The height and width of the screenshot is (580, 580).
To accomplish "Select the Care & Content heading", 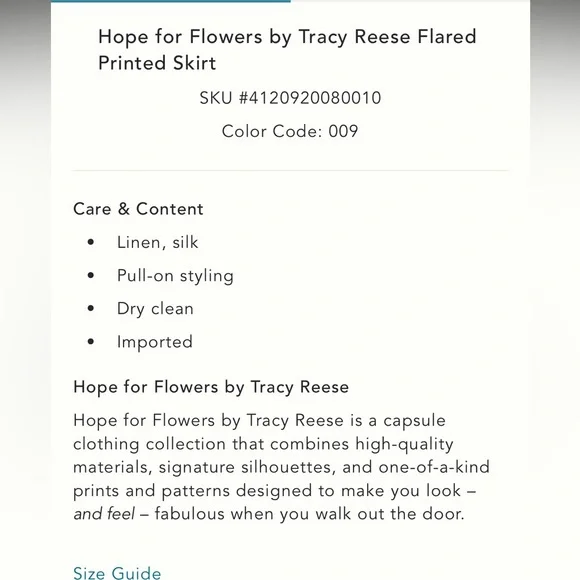I will click(x=138, y=209).
